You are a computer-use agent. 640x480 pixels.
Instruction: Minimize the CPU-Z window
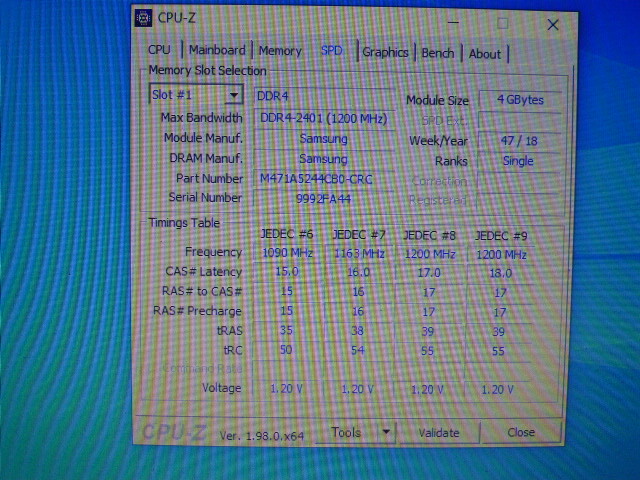coord(453,22)
